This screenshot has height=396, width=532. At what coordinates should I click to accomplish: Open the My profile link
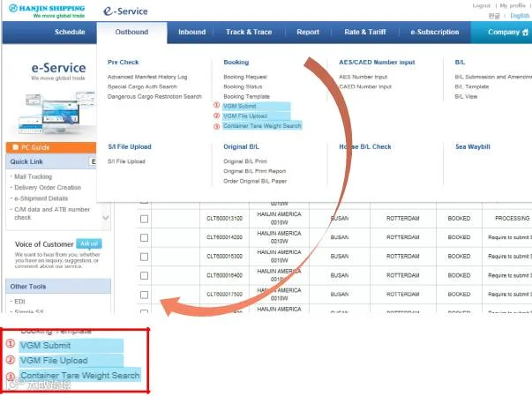513,5
